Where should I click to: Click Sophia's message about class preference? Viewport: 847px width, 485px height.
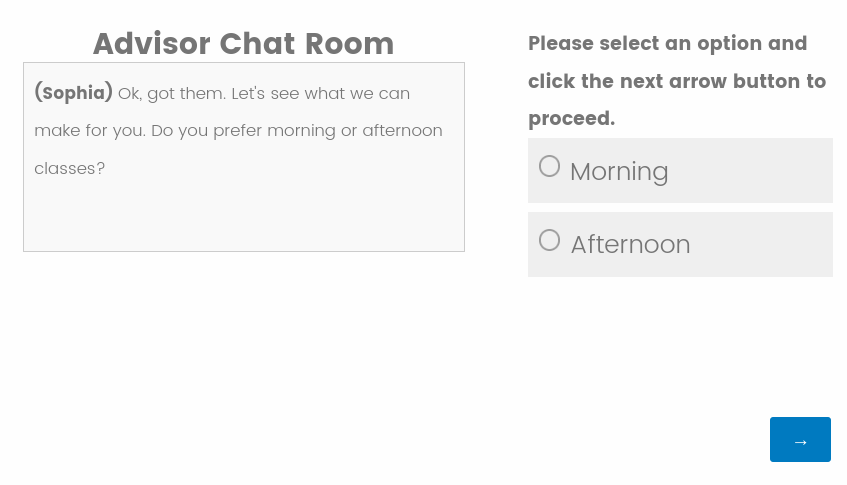(x=238, y=130)
